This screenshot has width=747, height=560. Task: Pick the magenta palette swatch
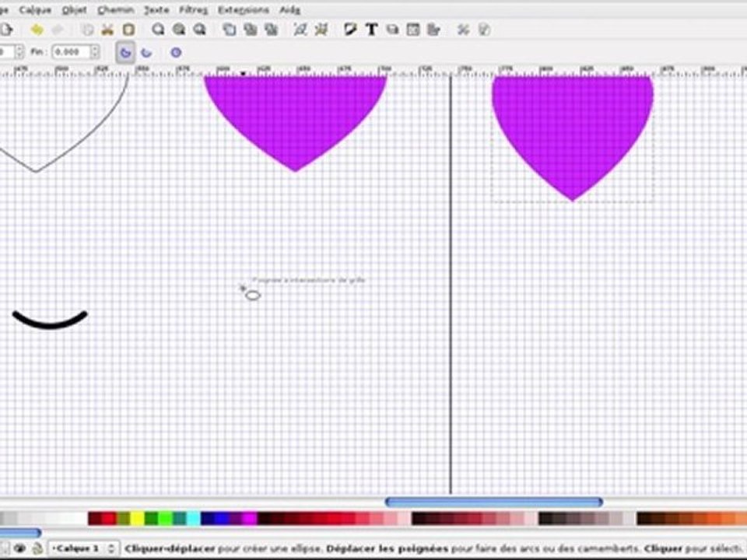click(x=250, y=519)
